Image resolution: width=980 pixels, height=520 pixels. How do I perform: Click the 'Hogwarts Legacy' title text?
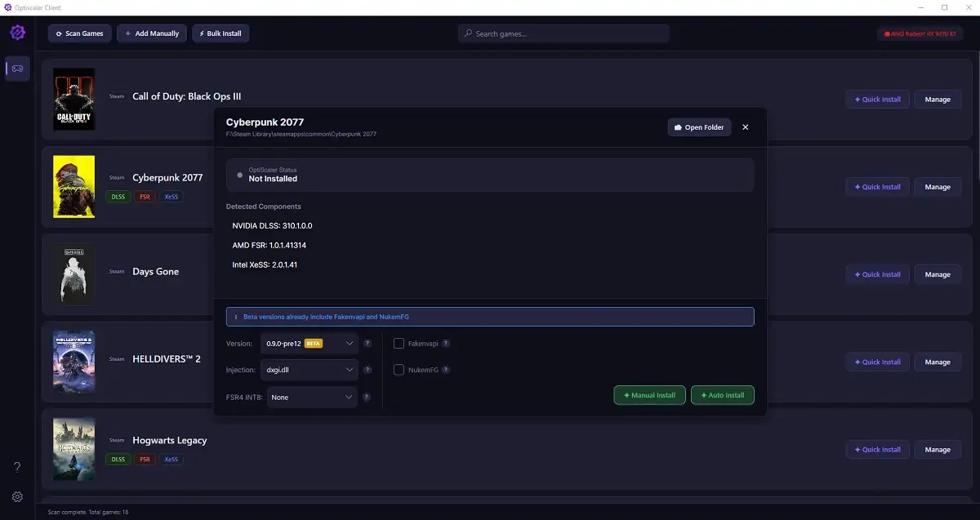pyautogui.click(x=170, y=441)
